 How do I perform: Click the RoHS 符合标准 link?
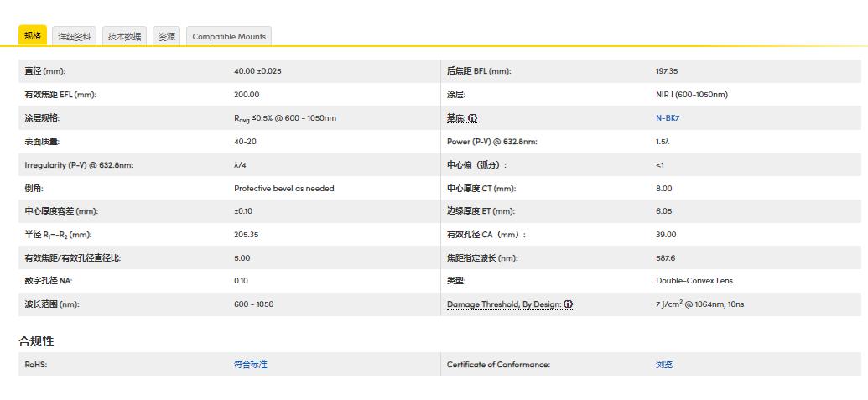coord(250,365)
